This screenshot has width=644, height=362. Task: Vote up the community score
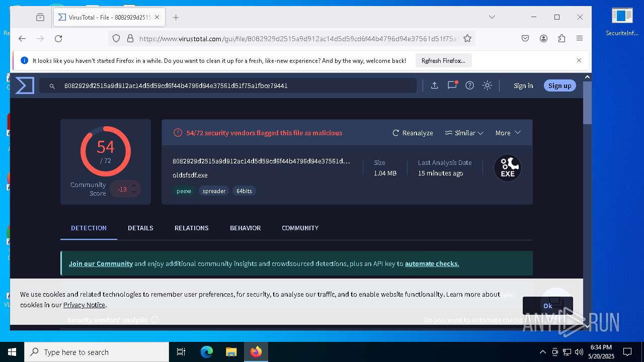(x=133, y=186)
